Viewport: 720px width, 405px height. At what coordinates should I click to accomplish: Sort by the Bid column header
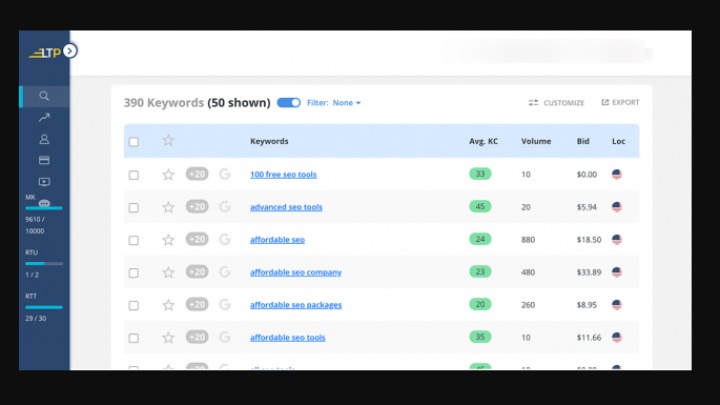point(583,141)
